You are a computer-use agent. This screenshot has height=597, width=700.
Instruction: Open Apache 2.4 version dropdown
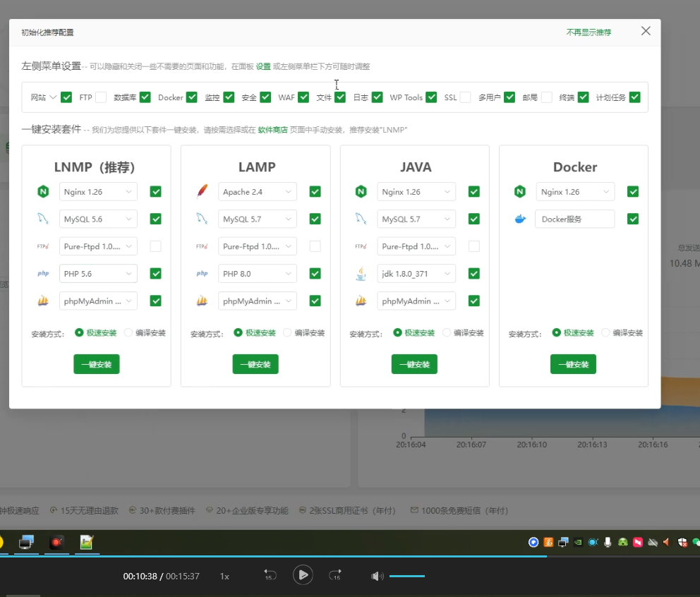[258, 191]
